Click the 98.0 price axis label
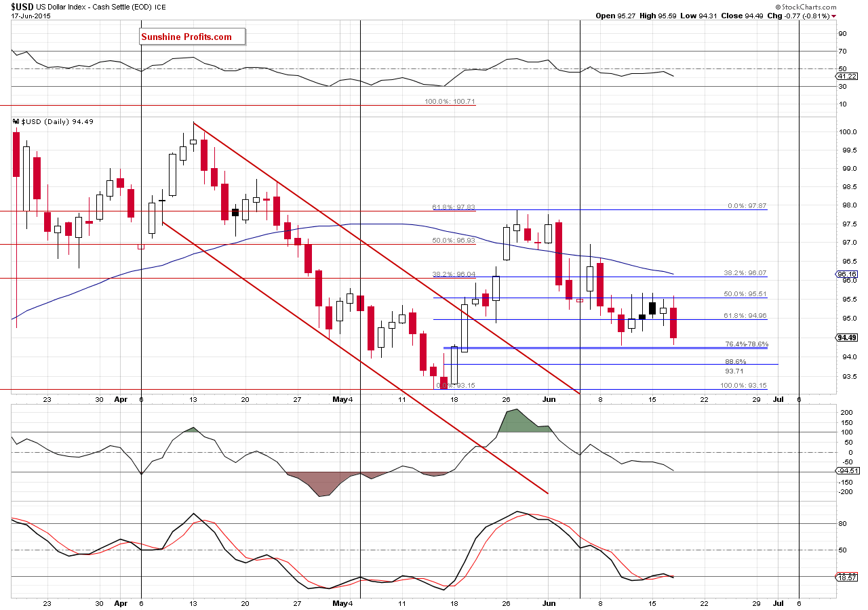This screenshot has width=868, height=610. (x=849, y=205)
